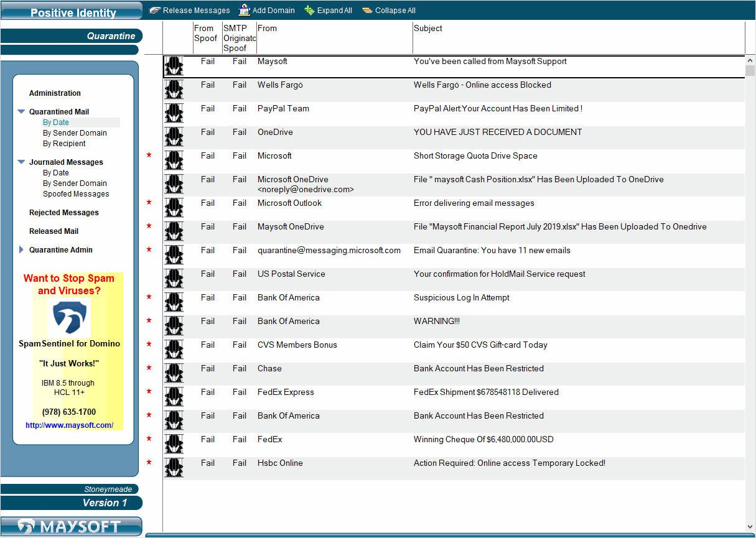The width and height of the screenshot is (756, 538).
Task: Click the spoof icon on US Postal Service row
Action: pos(174,279)
